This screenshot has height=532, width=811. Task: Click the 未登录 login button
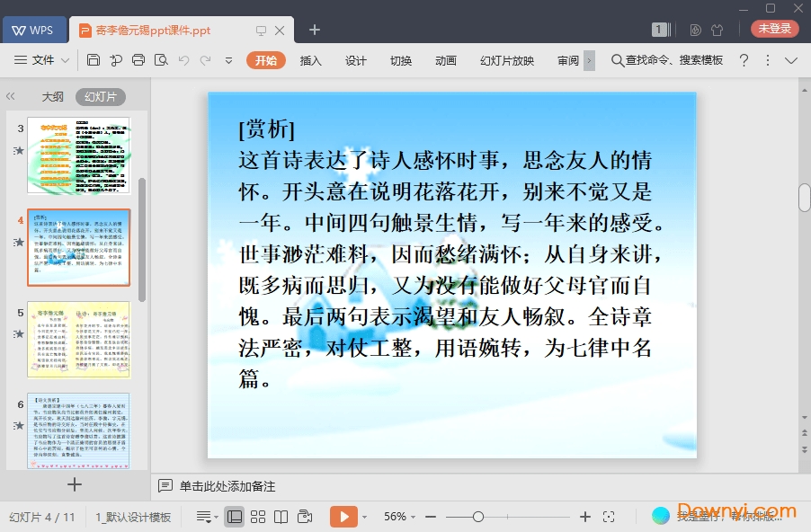pos(774,29)
